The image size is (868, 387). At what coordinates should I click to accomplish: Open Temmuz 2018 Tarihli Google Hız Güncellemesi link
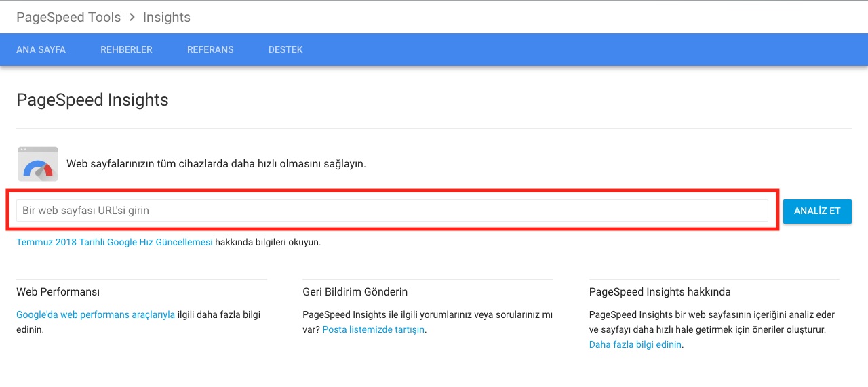[x=115, y=242]
